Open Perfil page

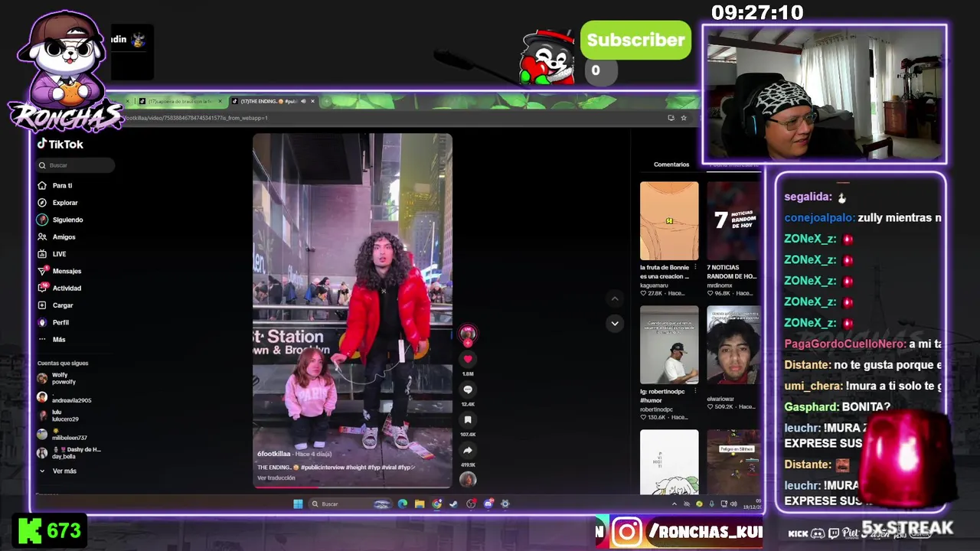[54, 322]
